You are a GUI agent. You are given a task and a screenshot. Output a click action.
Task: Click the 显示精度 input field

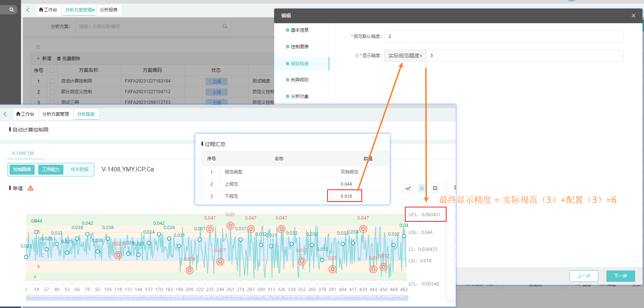pos(525,56)
